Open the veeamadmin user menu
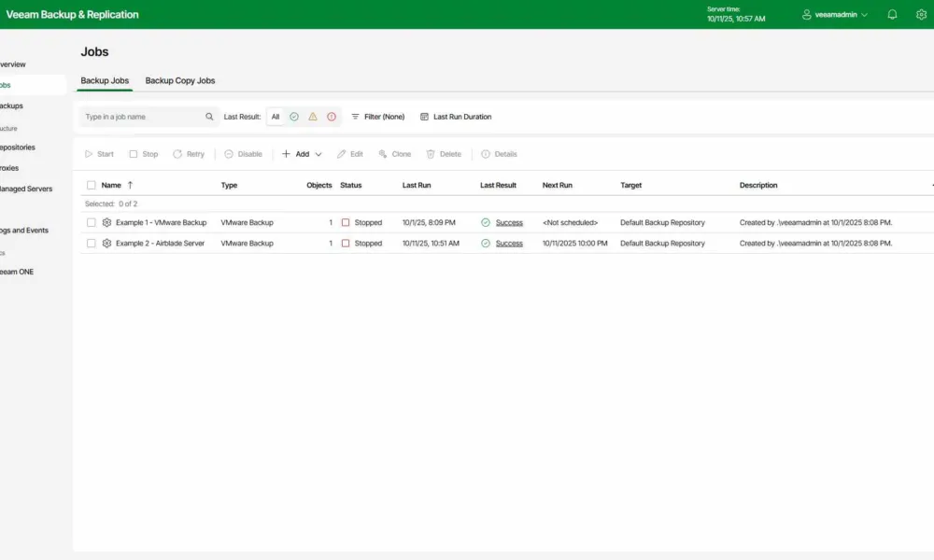 835,15
